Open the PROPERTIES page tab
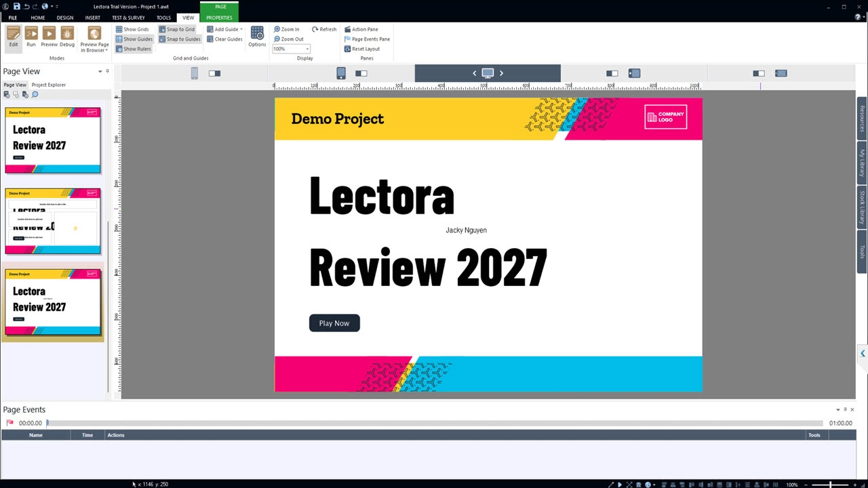 point(219,18)
